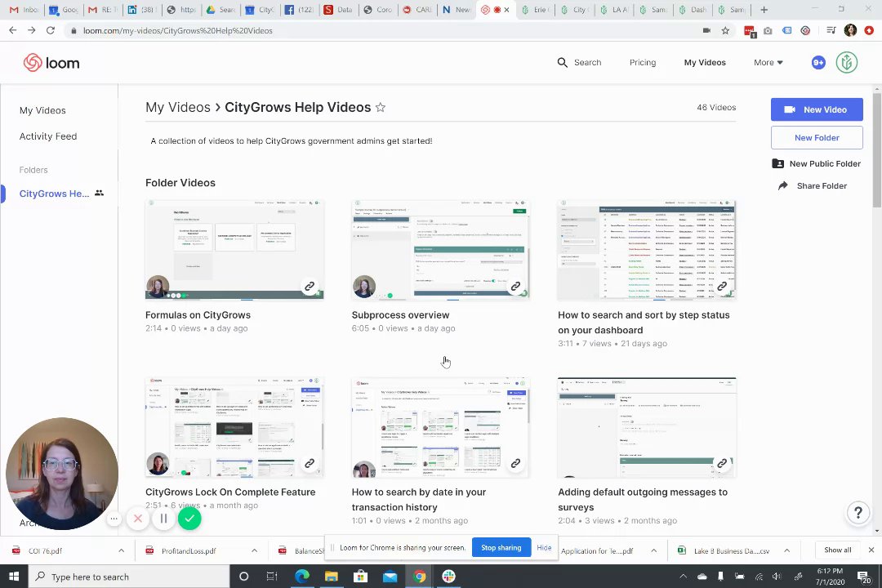Hide the screen sharing notice
Viewport: 882px width, 588px height.
point(544,547)
